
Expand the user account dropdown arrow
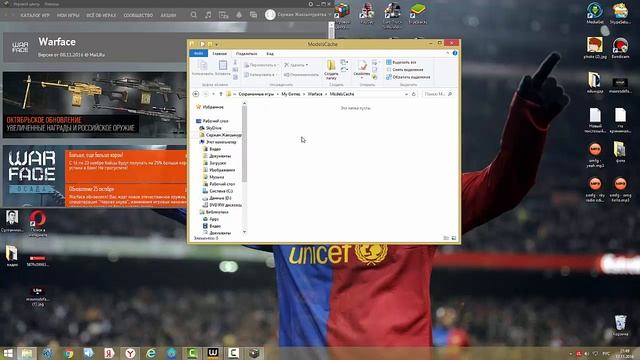point(330,15)
